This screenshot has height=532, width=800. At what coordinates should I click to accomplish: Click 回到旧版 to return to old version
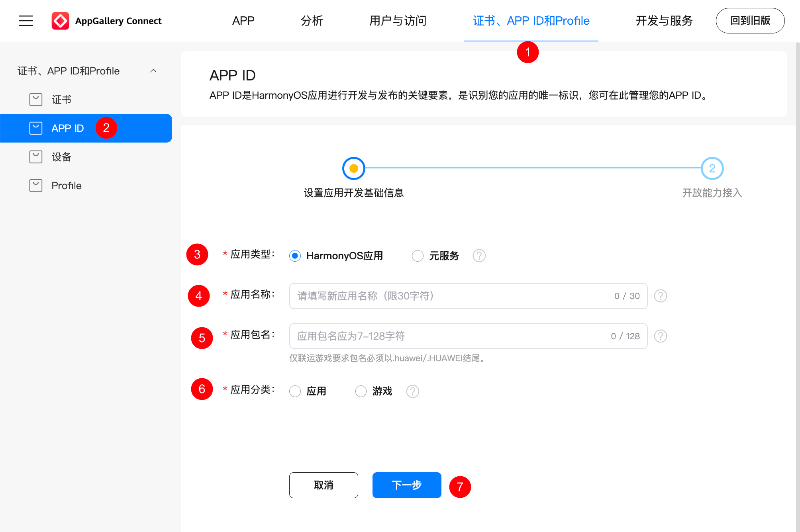tap(750, 20)
